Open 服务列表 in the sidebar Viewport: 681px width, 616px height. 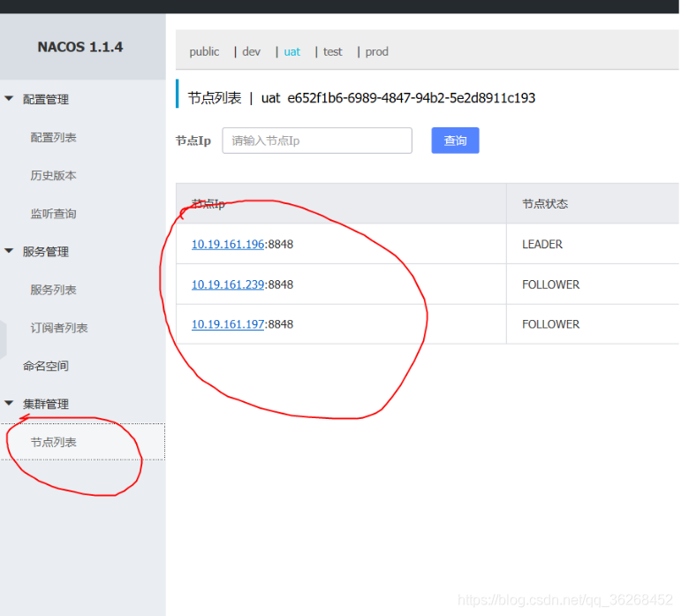pos(53,290)
